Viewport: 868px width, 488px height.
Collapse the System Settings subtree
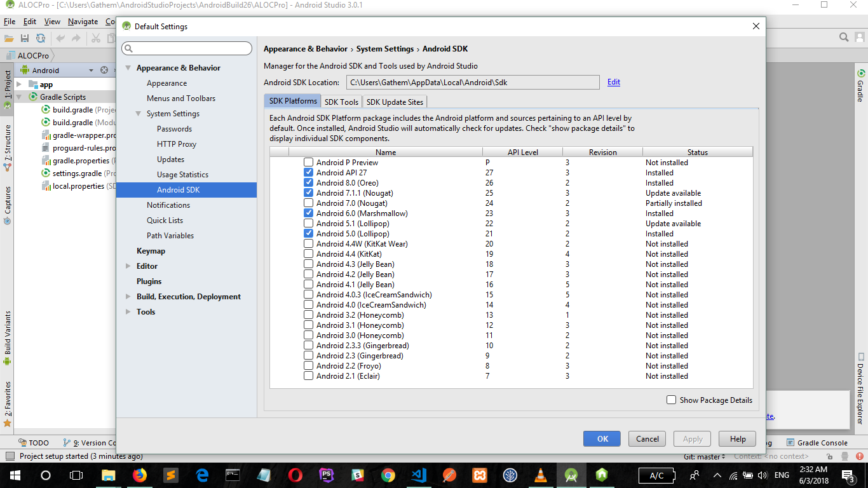[x=139, y=114]
